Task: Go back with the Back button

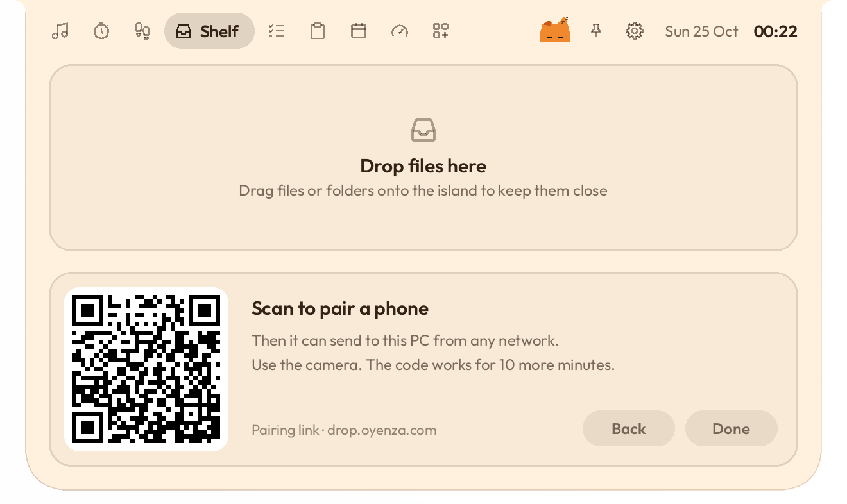Action: [629, 428]
